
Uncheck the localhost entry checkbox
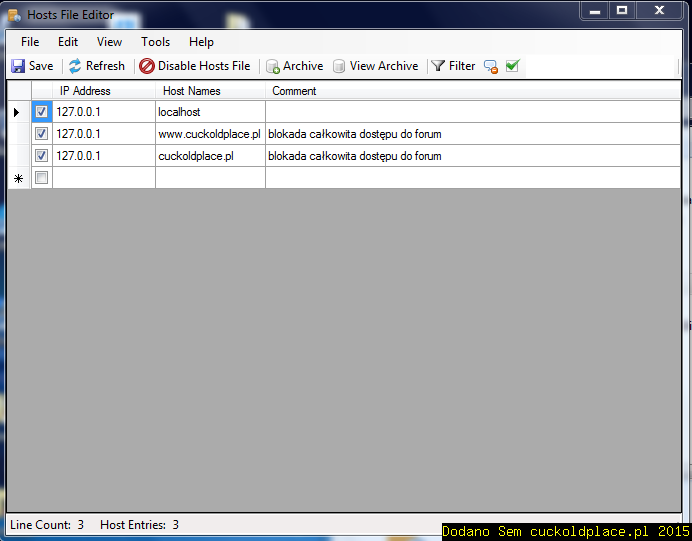point(42,112)
